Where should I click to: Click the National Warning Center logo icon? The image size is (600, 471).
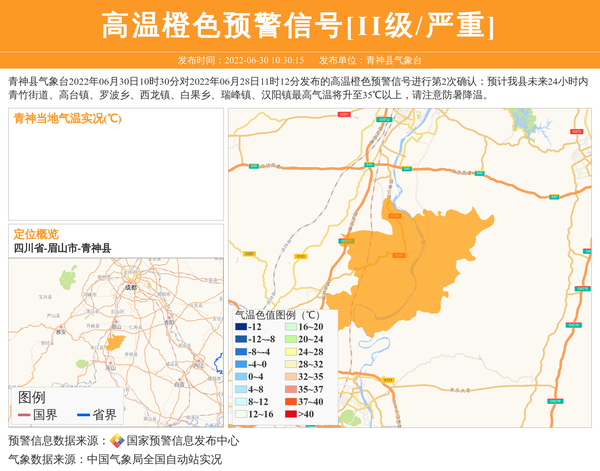pyautogui.click(x=117, y=440)
